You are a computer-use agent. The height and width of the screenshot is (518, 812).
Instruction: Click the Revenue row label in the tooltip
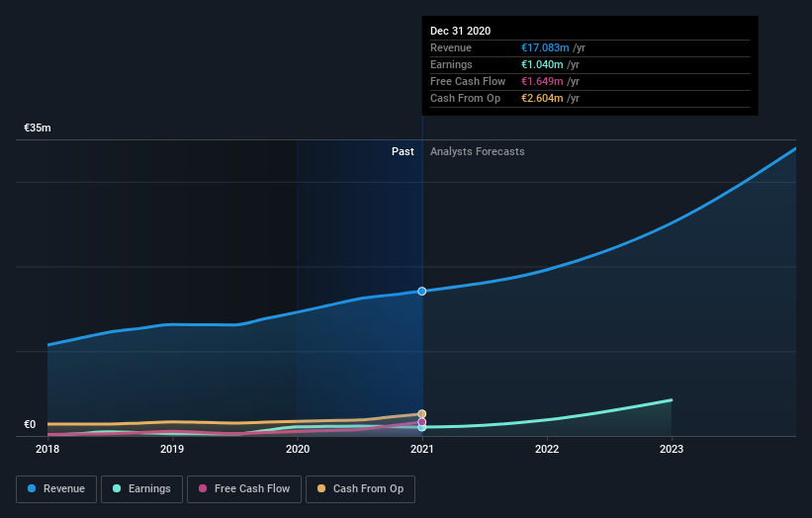tap(451, 47)
